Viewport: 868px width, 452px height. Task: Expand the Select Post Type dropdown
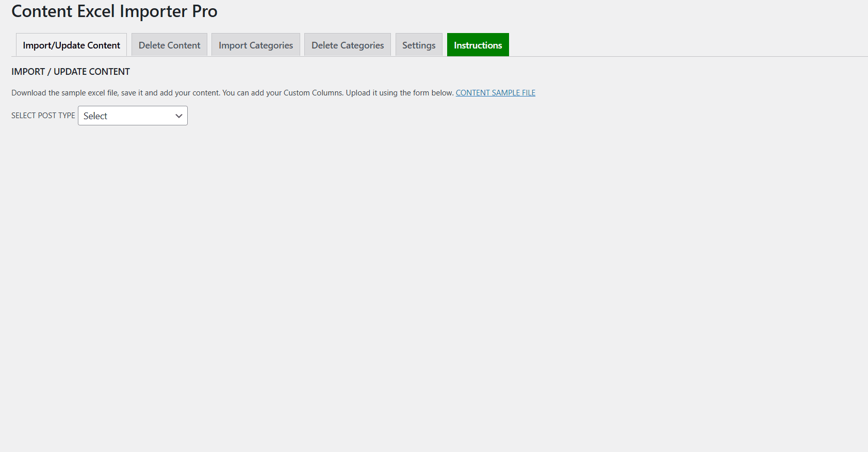133,116
